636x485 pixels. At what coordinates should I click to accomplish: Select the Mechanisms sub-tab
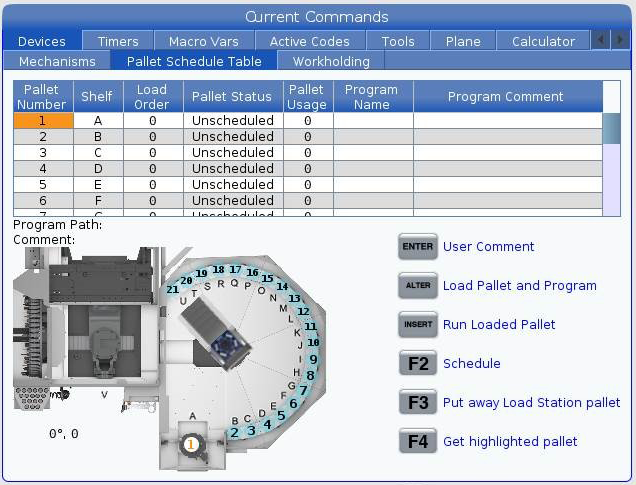coord(56,61)
